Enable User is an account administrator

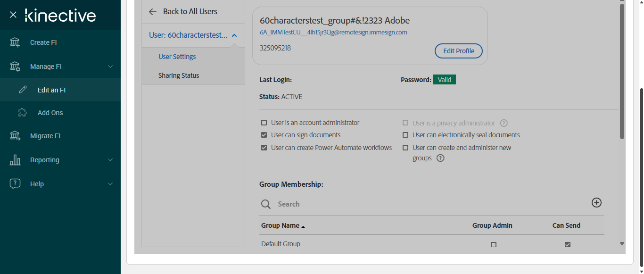click(x=264, y=123)
